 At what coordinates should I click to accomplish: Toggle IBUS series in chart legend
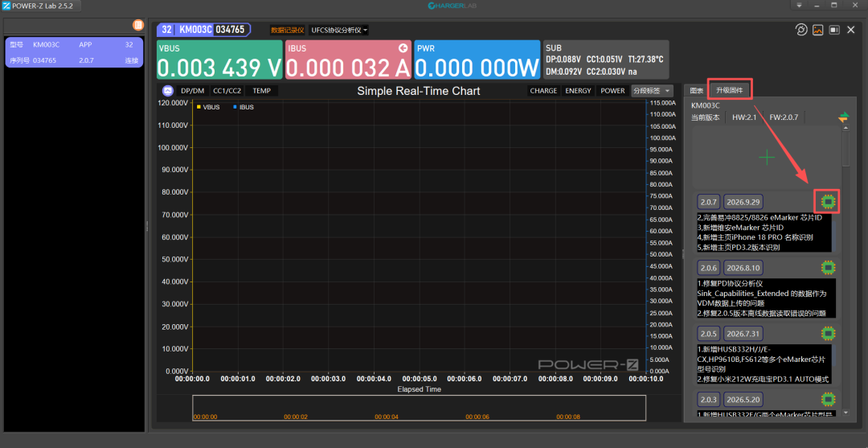(x=244, y=107)
